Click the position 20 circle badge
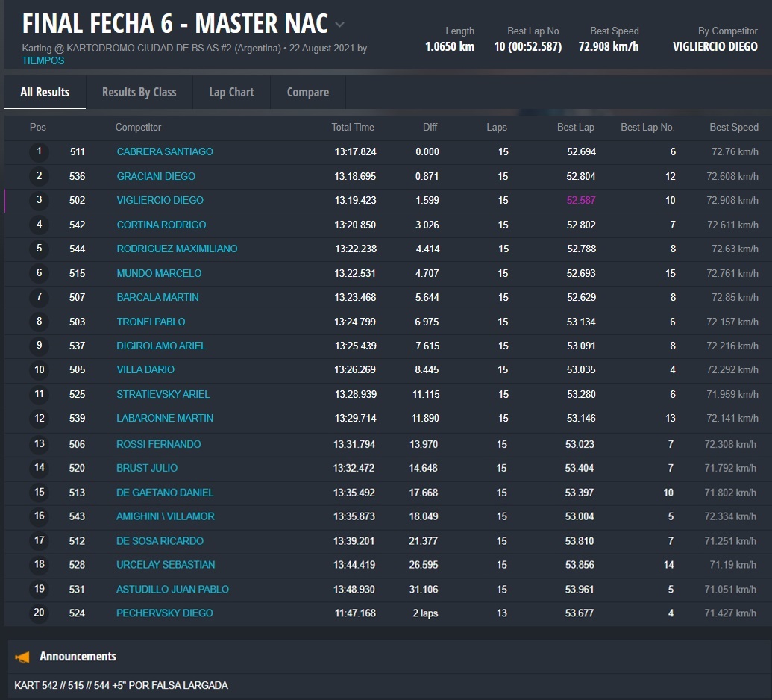 39,613
